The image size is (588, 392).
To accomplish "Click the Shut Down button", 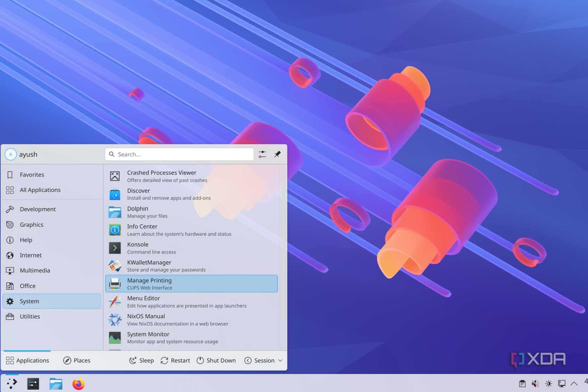I will pyautogui.click(x=216, y=360).
